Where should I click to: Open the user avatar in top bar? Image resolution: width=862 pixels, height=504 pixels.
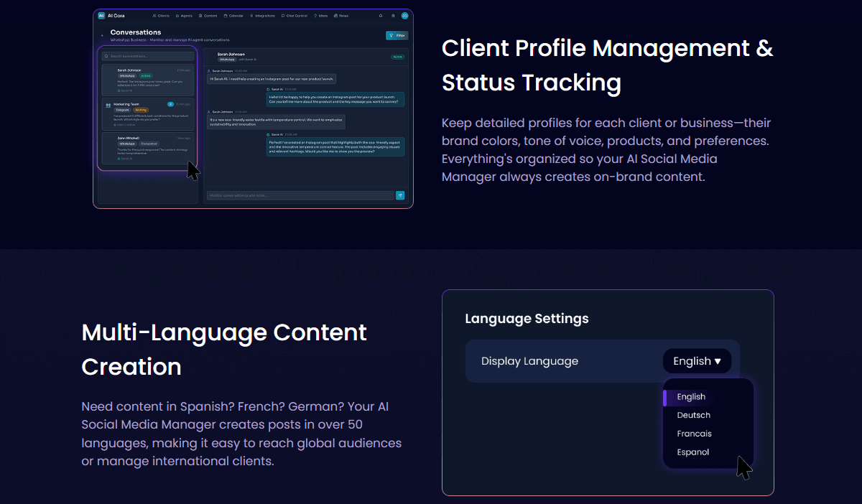pyautogui.click(x=404, y=15)
